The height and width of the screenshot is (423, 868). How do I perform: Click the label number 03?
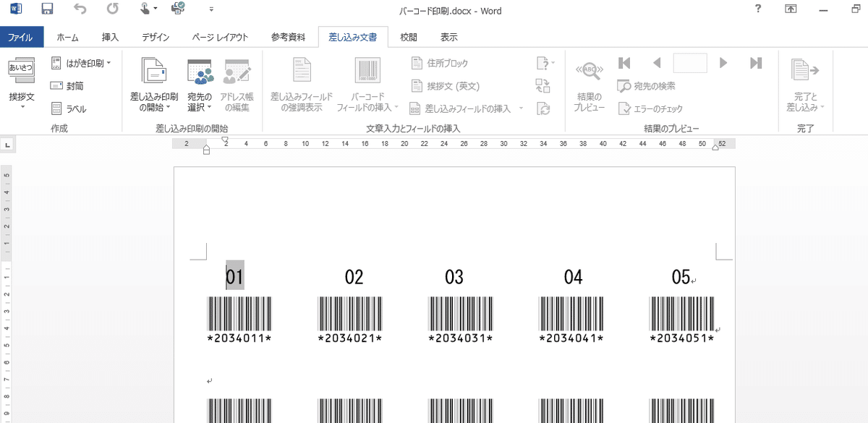click(x=454, y=277)
